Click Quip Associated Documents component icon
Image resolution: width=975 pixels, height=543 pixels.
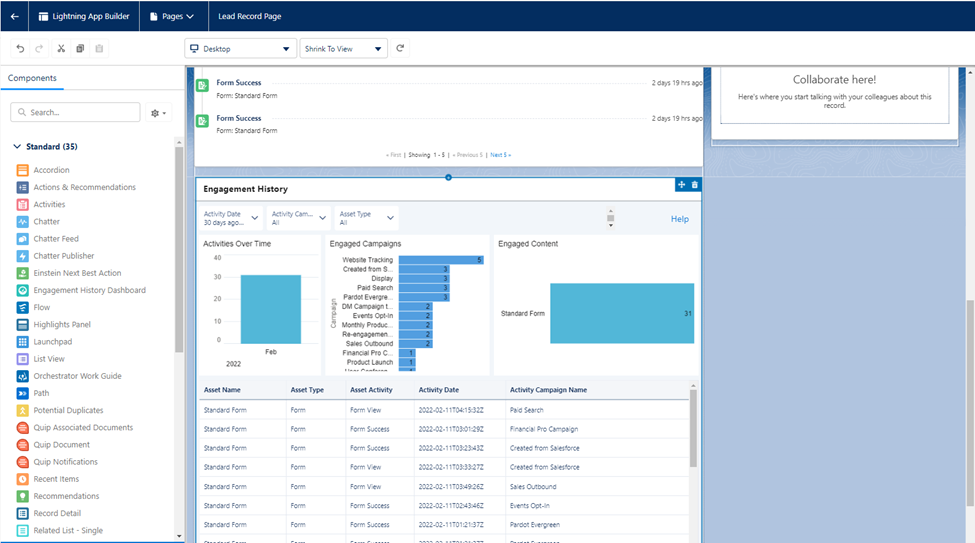[22, 428]
